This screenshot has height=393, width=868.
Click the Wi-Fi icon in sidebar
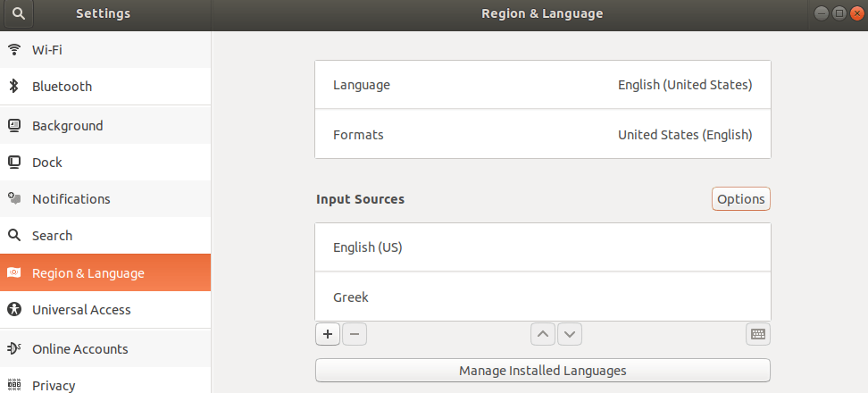(x=14, y=49)
